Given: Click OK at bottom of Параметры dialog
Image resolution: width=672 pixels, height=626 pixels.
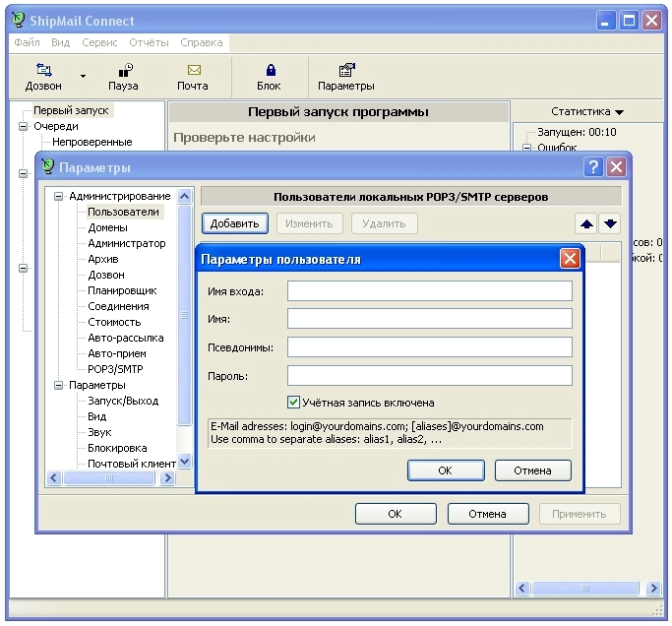Looking at the screenshot, I should pos(396,514).
